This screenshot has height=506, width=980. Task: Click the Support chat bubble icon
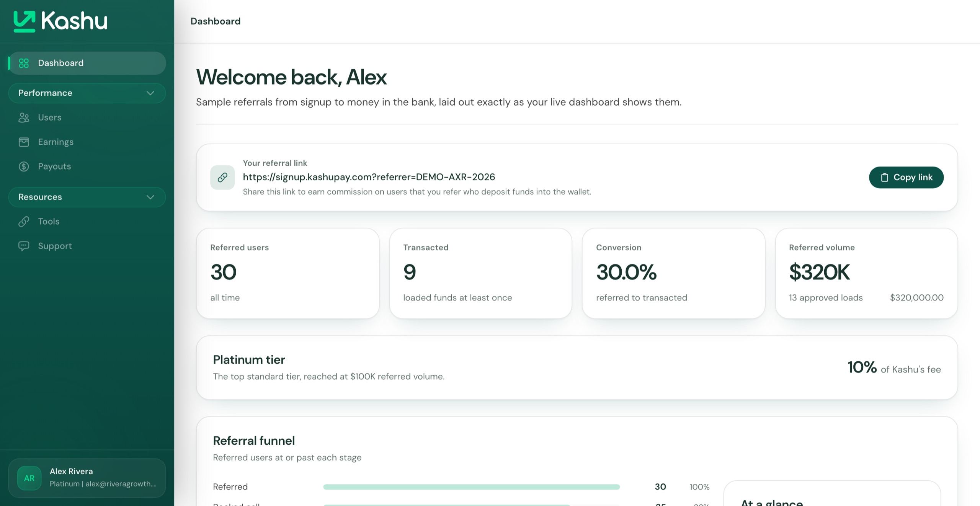(x=24, y=246)
